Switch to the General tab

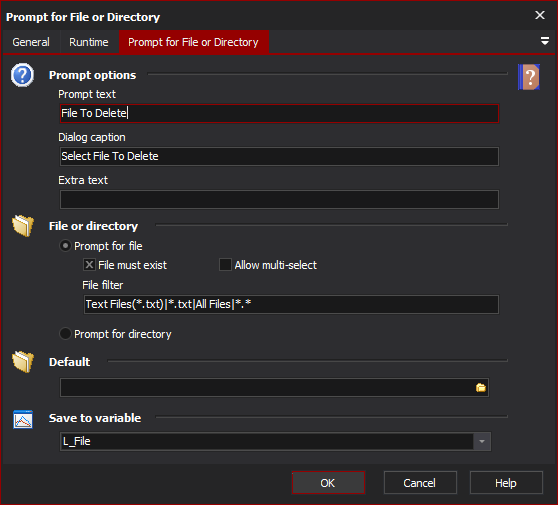point(31,42)
